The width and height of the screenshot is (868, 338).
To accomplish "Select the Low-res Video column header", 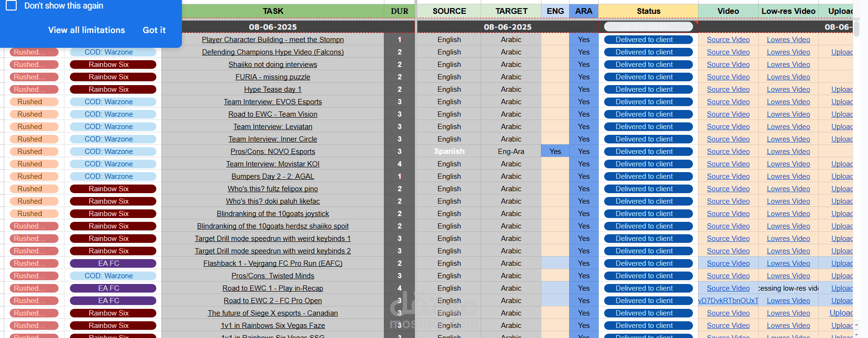I will (x=788, y=11).
